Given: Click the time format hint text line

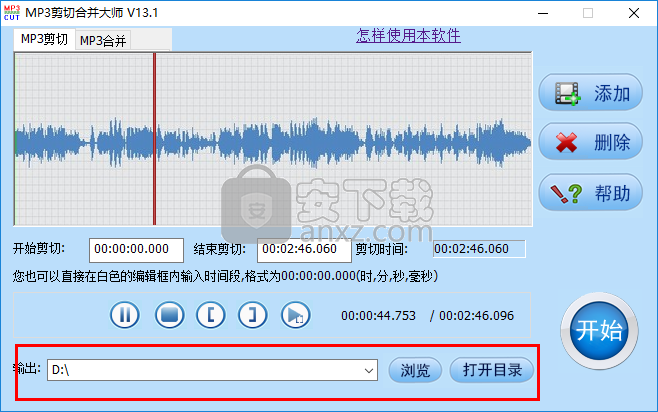Looking at the screenshot, I should [225, 276].
